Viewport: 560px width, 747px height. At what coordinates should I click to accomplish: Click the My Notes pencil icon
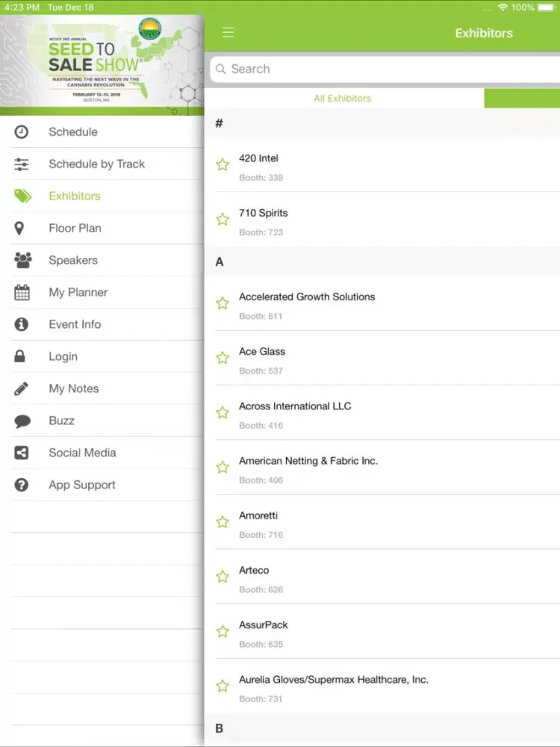coord(22,388)
